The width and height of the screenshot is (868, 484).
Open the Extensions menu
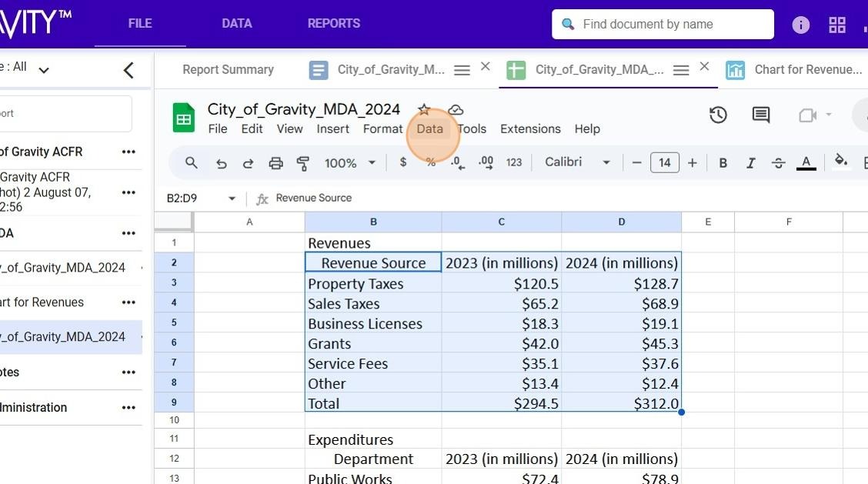pyautogui.click(x=530, y=129)
